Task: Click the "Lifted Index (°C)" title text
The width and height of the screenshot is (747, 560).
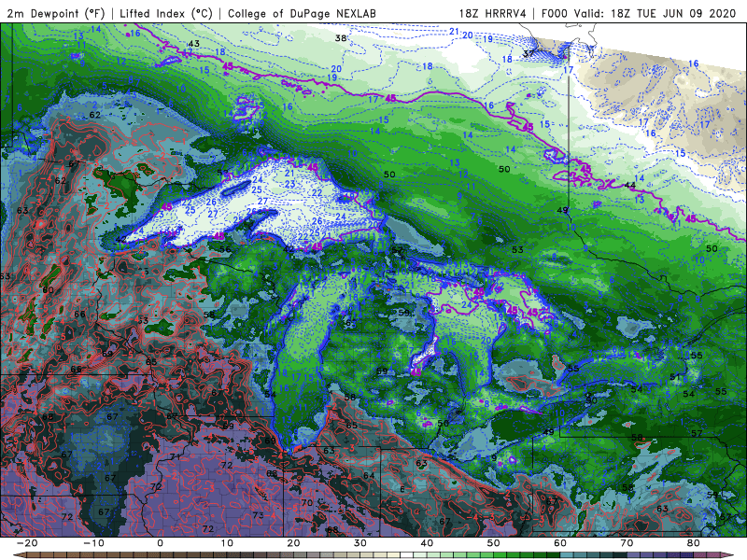Action: coord(166,13)
